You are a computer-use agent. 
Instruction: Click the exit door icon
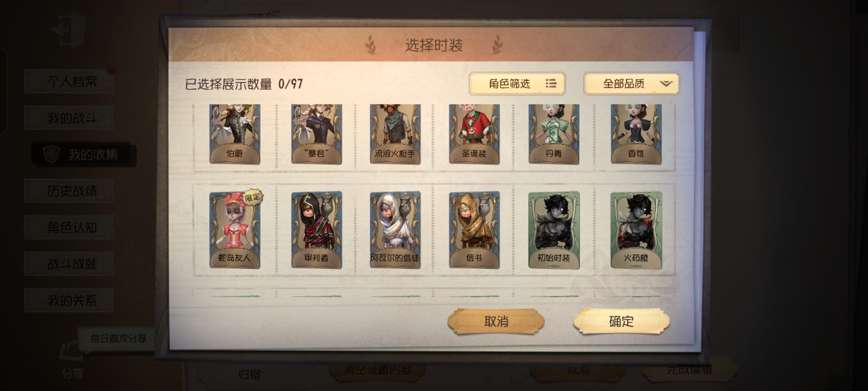(x=69, y=30)
